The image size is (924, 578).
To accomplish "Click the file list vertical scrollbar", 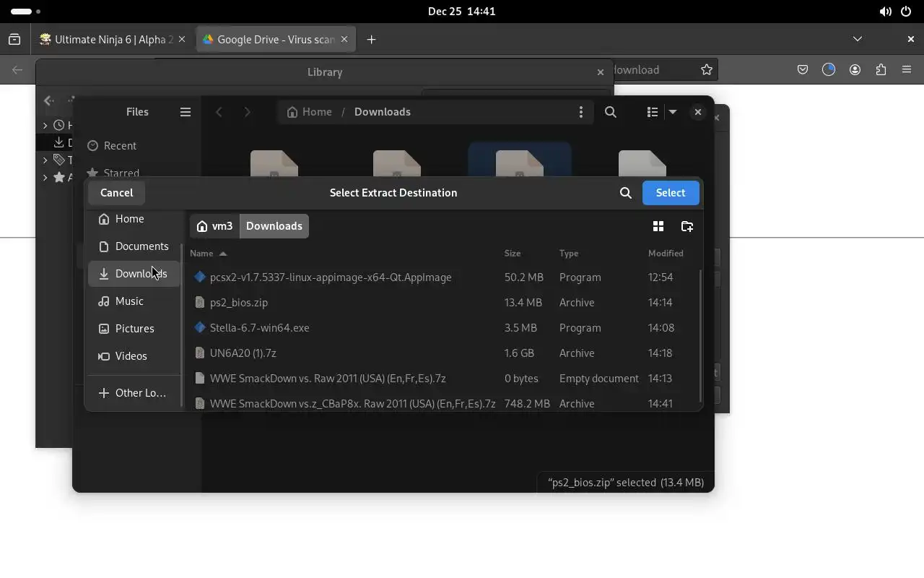I will 700,336.
